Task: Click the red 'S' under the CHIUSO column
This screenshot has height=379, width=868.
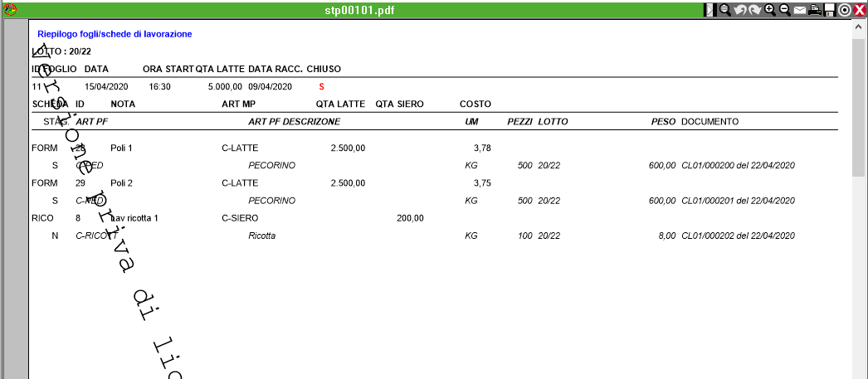Action: click(321, 86)
